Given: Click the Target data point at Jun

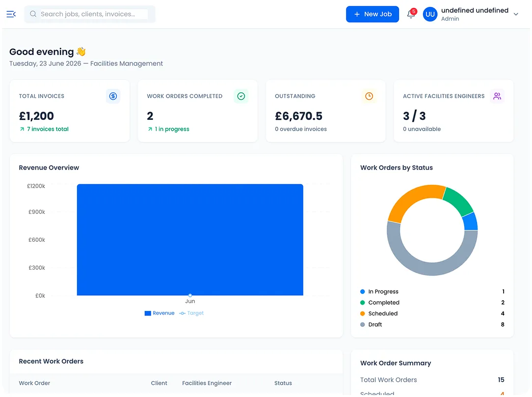Looking at the screenshot, I should point(190,295).
